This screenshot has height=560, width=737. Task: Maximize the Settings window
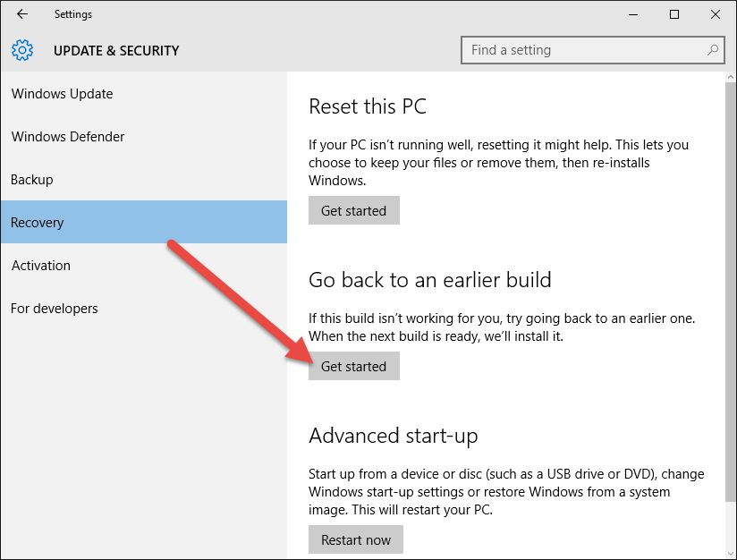coord(674,14)
